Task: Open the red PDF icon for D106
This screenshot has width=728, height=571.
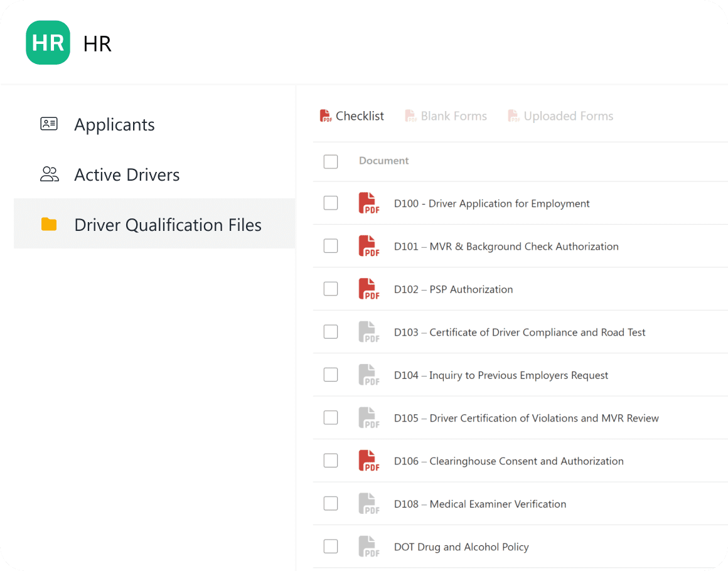Action: coord(369,461)
